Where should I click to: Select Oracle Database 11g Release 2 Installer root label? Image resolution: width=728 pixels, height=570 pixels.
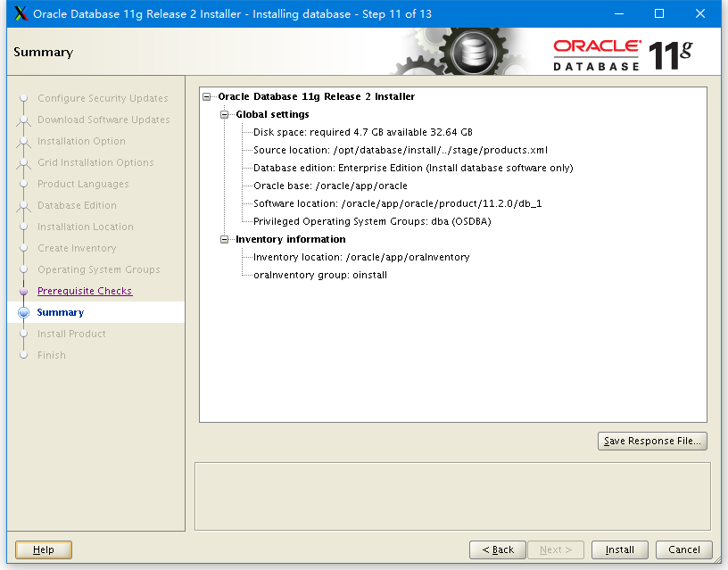(316, 96)
